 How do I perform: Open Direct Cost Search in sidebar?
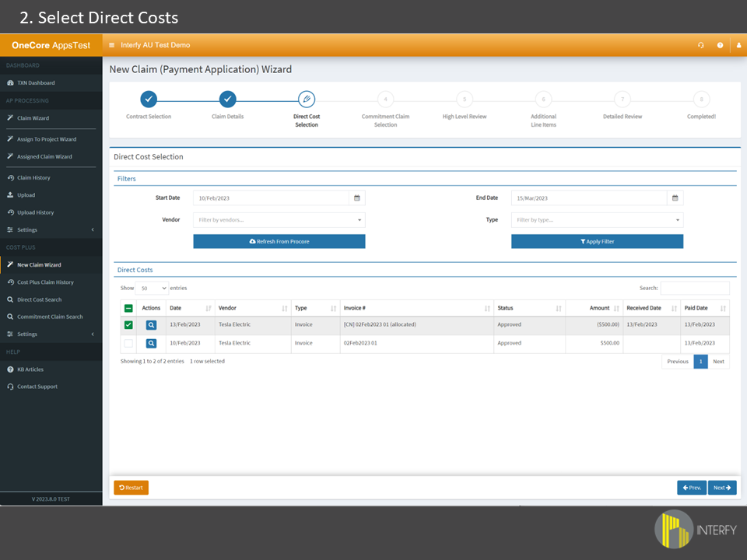(39, 299)
